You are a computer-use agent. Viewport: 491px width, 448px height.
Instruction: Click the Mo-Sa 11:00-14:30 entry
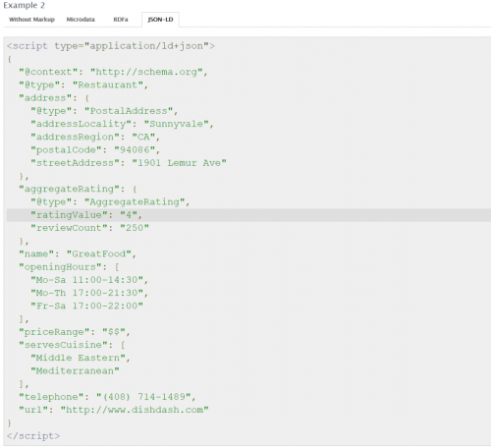(x=89, y=280)
